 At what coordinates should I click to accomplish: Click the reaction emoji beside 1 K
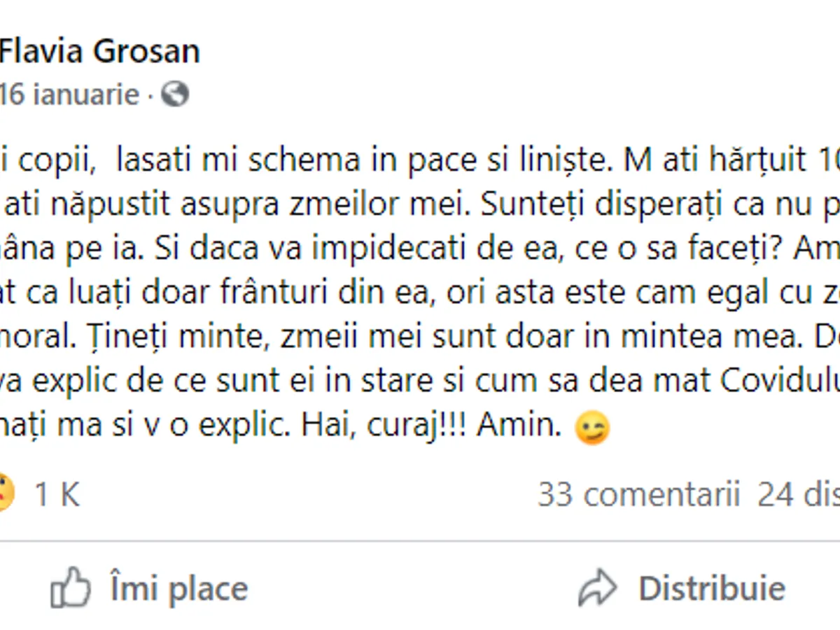tap(6, 492)
